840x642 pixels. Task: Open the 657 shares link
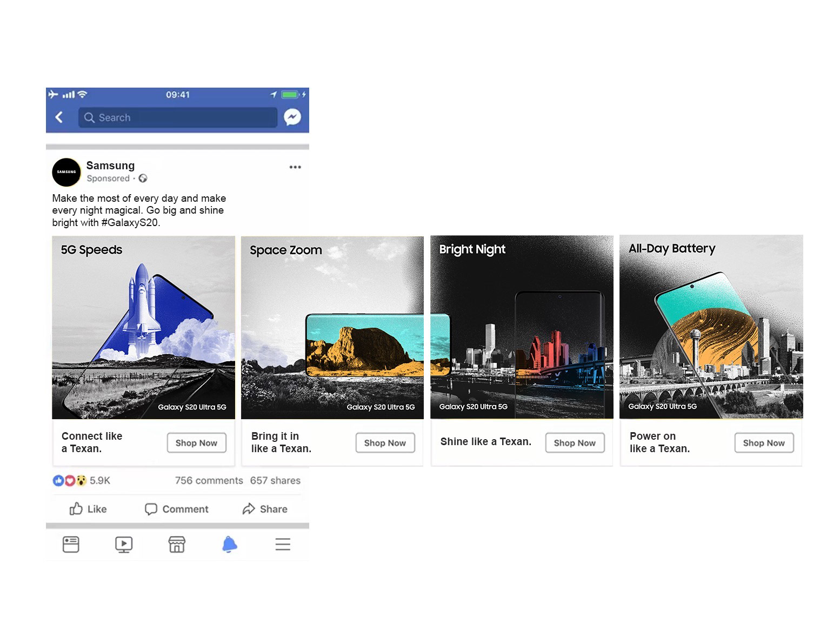pyautogui.click(x=275, y=480)
